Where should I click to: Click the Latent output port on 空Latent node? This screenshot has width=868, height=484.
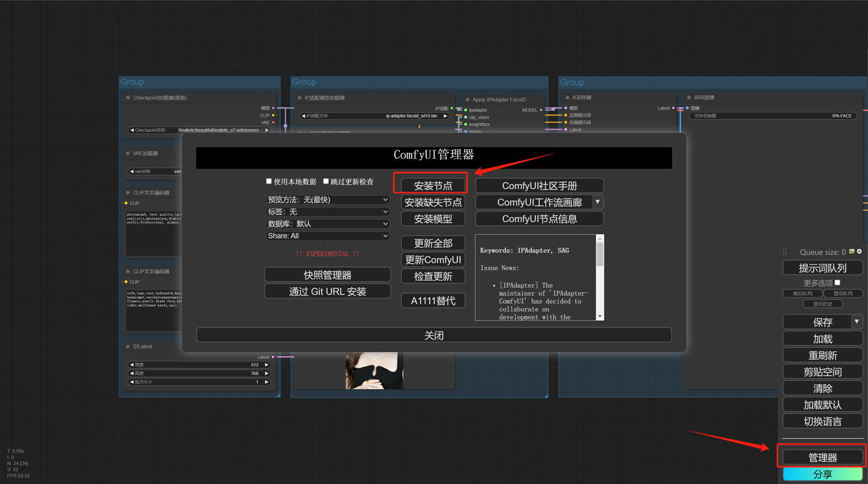coord(273,357)
